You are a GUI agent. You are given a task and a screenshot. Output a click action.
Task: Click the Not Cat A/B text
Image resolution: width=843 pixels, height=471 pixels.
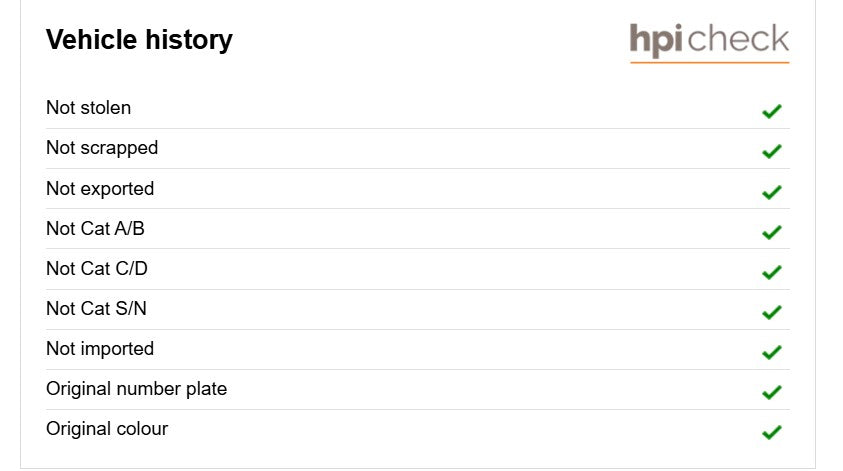pos(95,229)
